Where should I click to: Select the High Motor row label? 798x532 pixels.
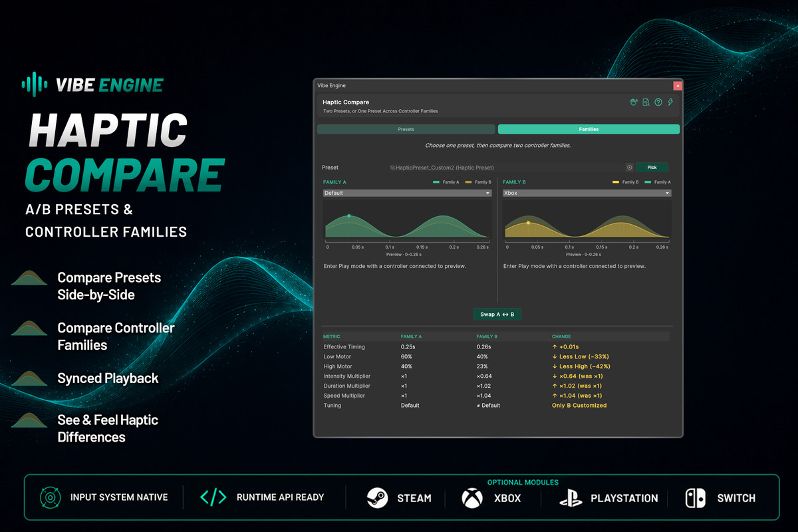[338, 366]
